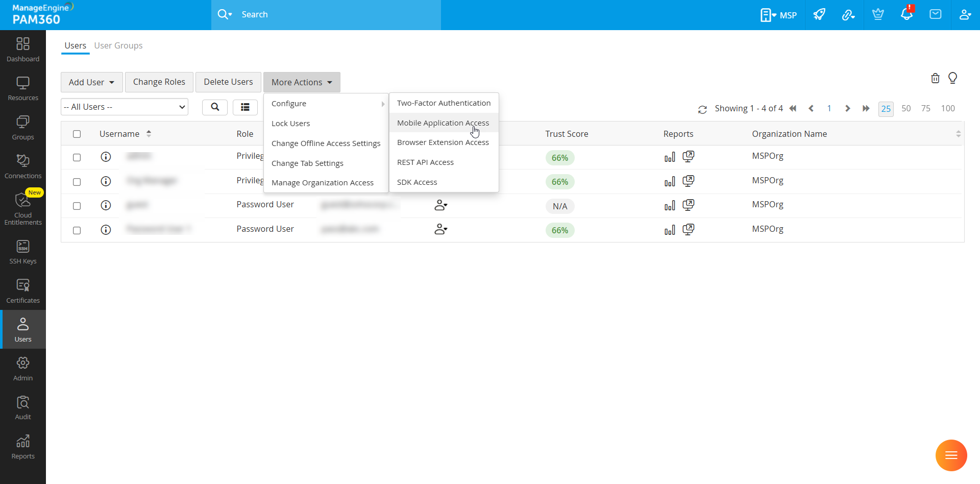The height and width of the screenshot is (484, 980).
Task: Click the orange floating menu button
Action: coord(951,455)
